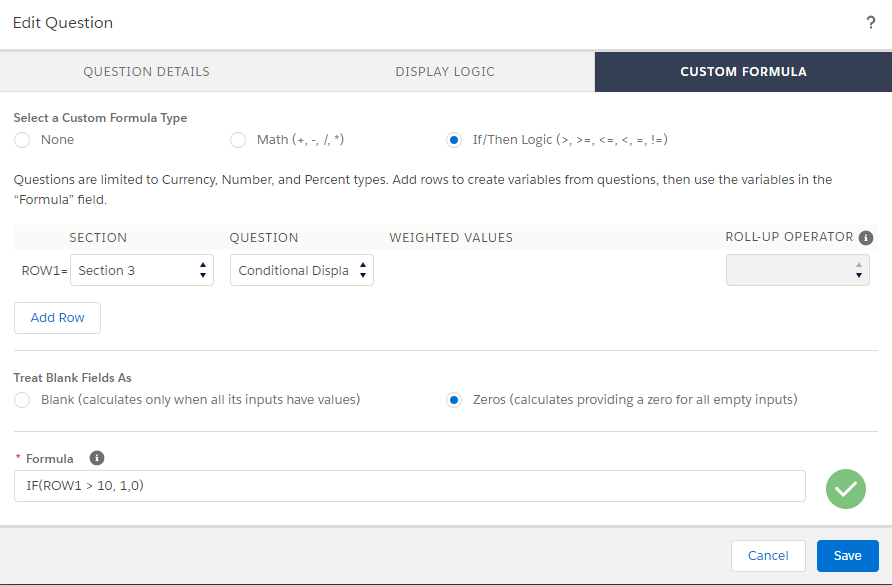Click into the Formula input field
892x585 pixels.
point(410,486)
